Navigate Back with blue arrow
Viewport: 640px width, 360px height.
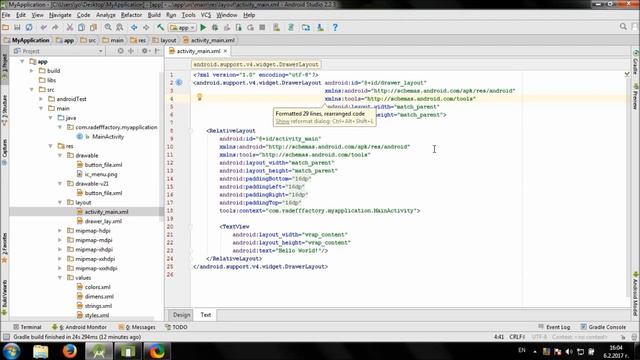pyautogui.click(x=134, y=27)
